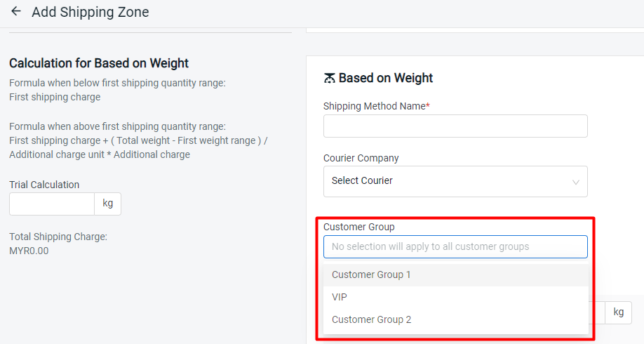Click the Add Shipping Zone page title
The image size is (644, 344).
(x=90, y=12)
